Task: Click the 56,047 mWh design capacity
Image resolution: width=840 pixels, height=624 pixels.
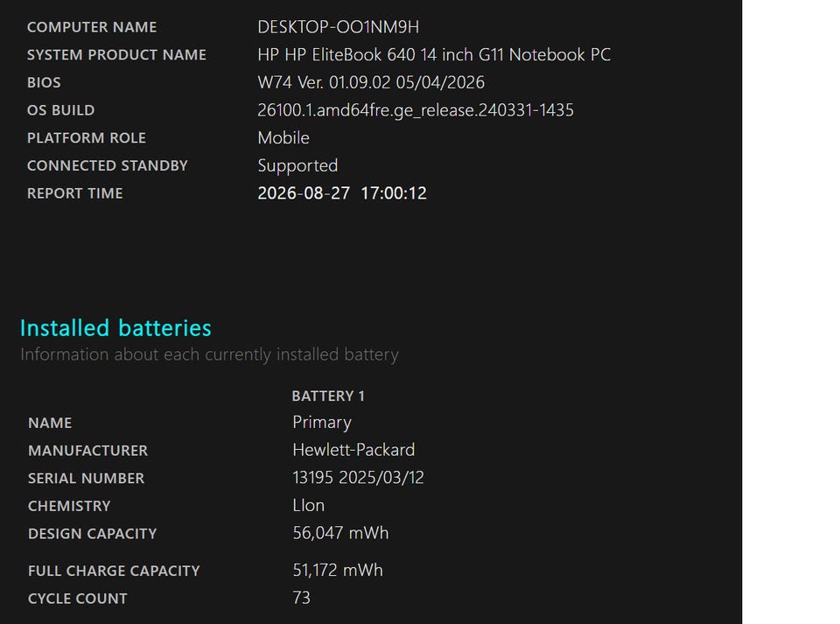Action: 340,534
